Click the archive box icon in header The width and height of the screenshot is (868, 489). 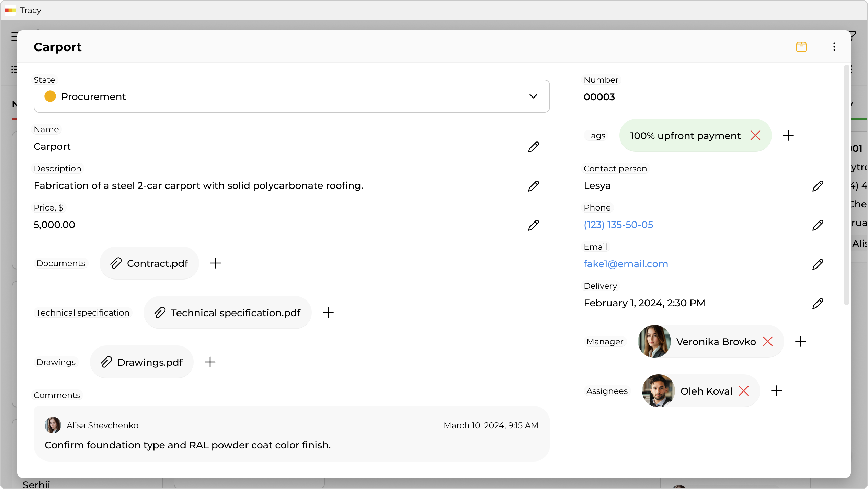(x=801, y=47)
